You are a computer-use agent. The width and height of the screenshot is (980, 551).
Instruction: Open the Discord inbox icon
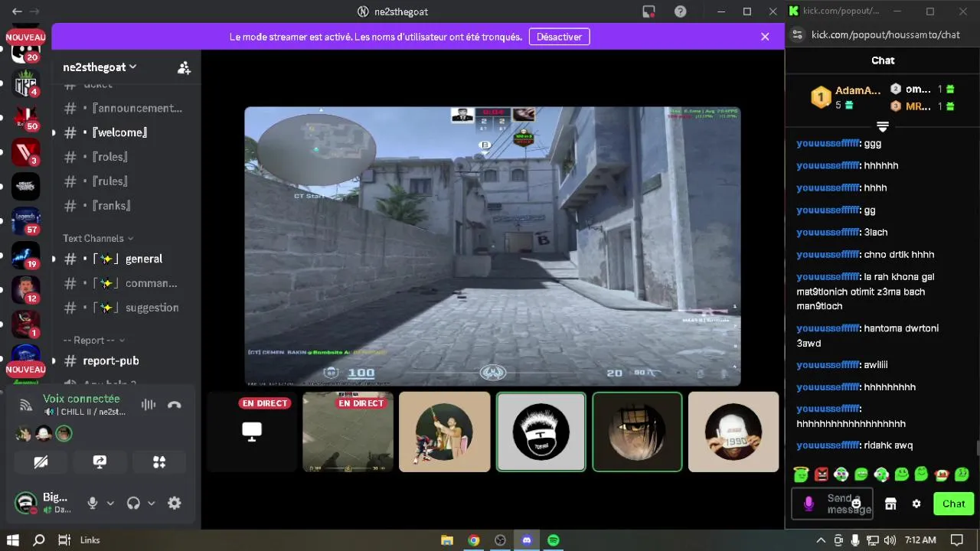tap(648, 11)
